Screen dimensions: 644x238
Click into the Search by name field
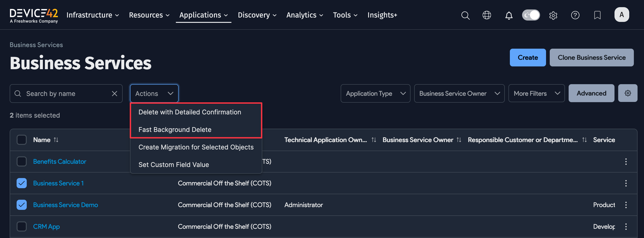tap(65, 94)
